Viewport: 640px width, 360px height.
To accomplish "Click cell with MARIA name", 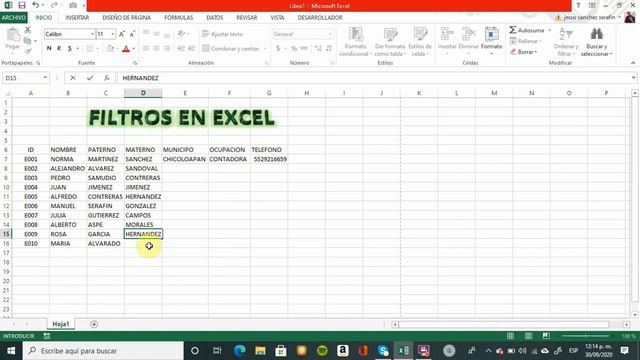I will click(68, 243).
